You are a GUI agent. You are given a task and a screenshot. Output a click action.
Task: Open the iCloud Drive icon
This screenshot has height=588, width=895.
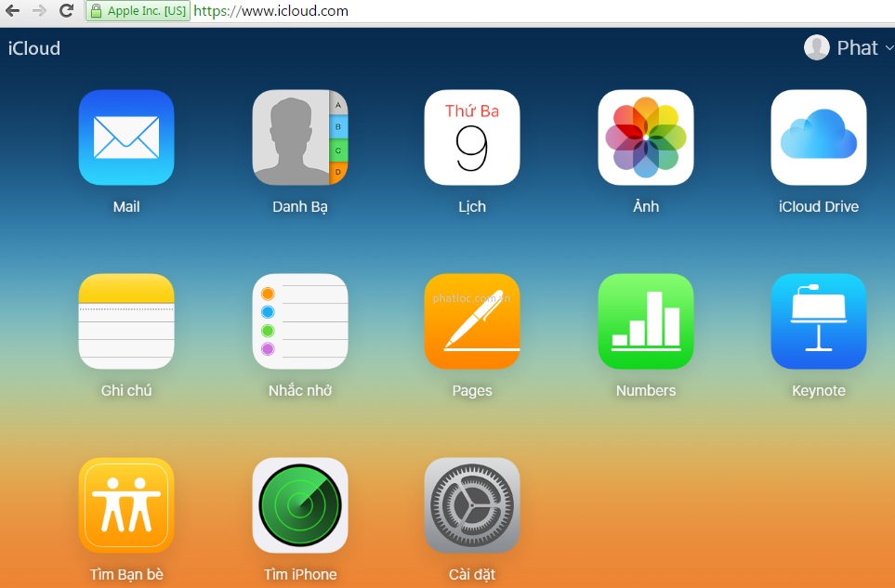819,137
